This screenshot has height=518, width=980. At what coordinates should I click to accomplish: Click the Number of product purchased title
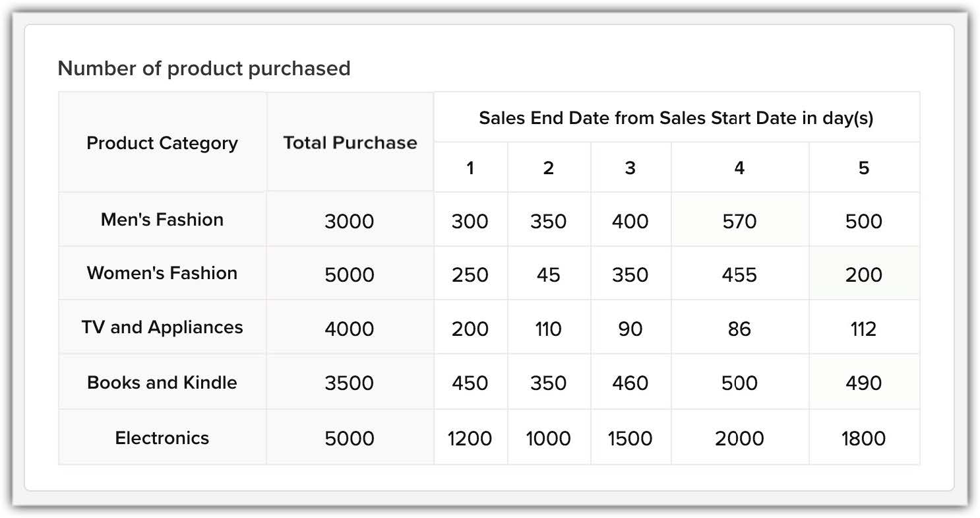click(x=204, y=68)
